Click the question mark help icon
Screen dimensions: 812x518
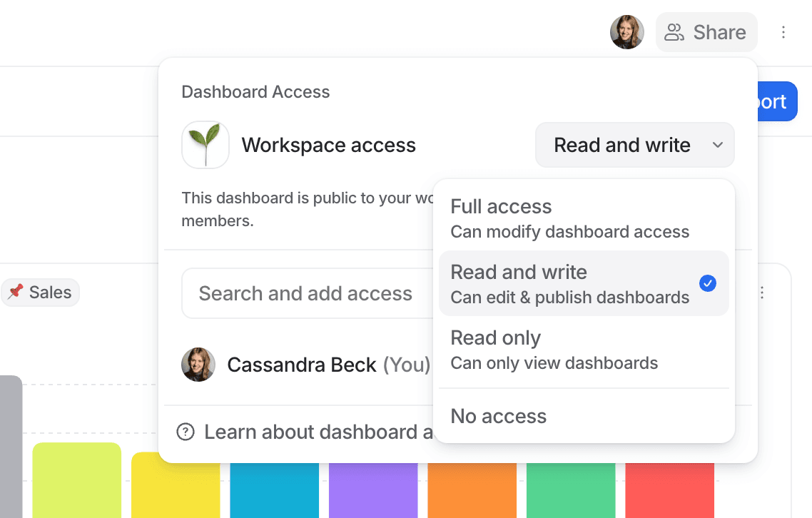(x=186, y=432)
